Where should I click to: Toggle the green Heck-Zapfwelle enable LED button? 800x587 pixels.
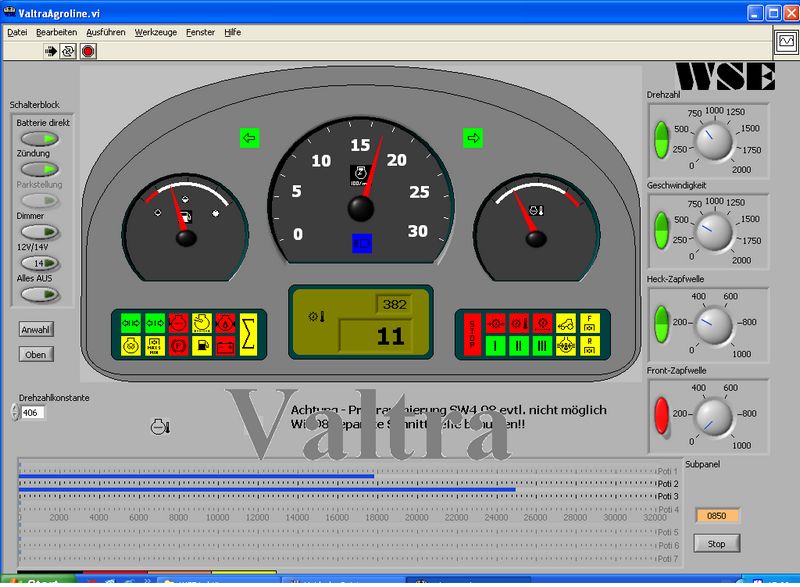661,324
